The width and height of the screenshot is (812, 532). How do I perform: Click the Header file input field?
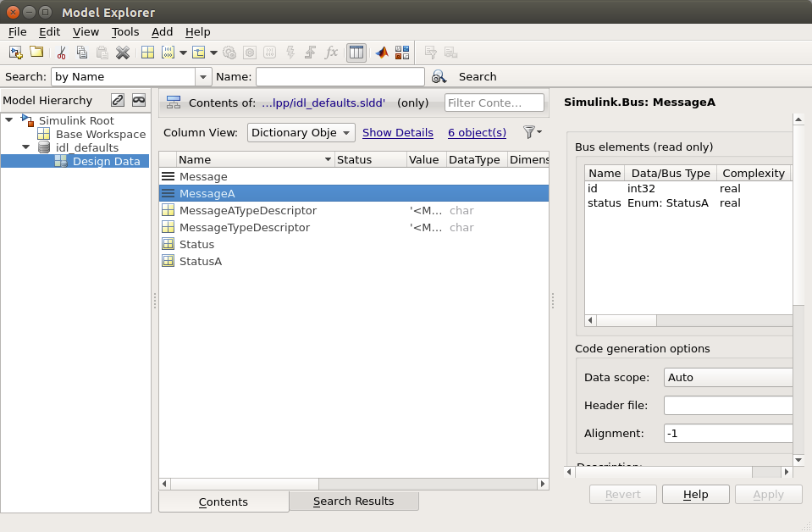tap(728, 405)
